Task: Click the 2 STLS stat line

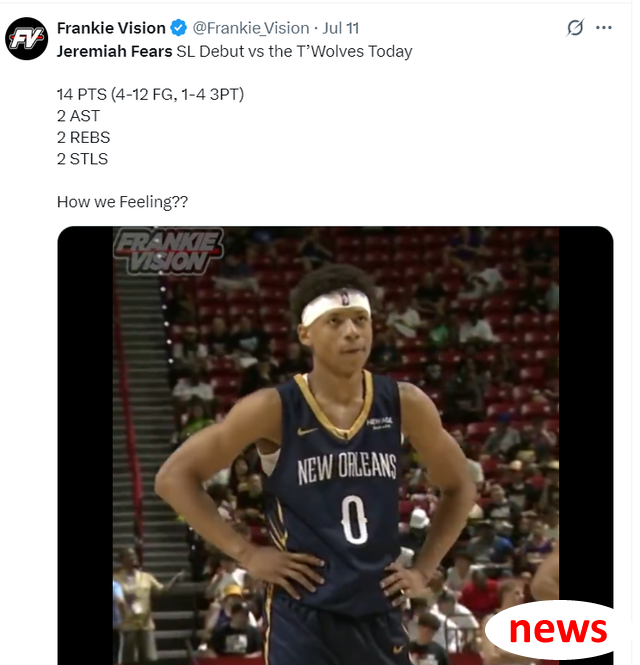Action: point(82,159)
